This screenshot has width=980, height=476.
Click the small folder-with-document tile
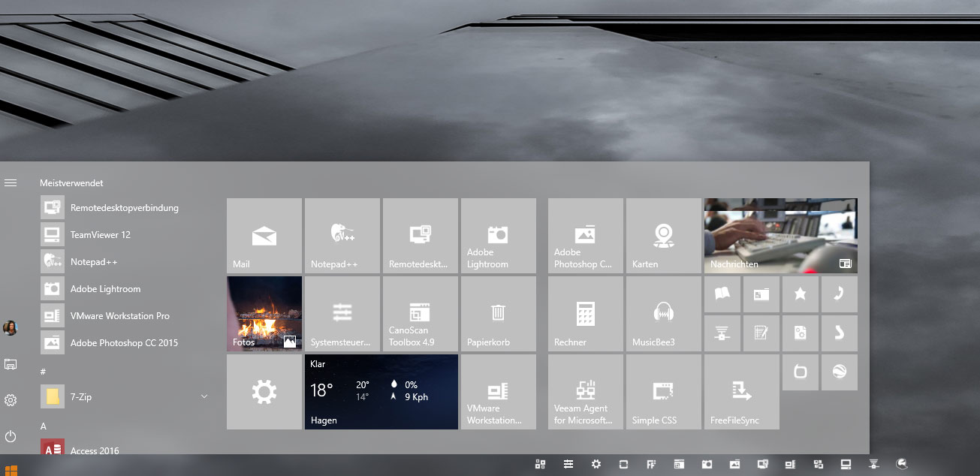coord(761,294)
